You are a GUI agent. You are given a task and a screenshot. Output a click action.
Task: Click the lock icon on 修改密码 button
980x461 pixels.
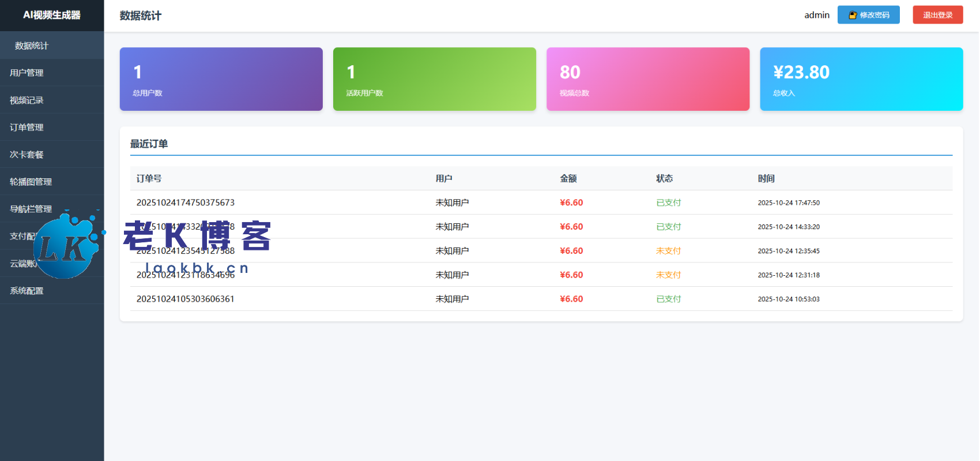[853, 15]
